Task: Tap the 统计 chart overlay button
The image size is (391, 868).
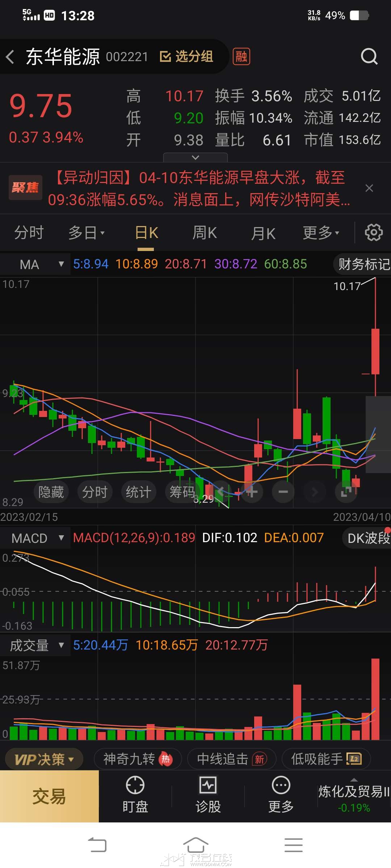Action: tap(139, 492)
